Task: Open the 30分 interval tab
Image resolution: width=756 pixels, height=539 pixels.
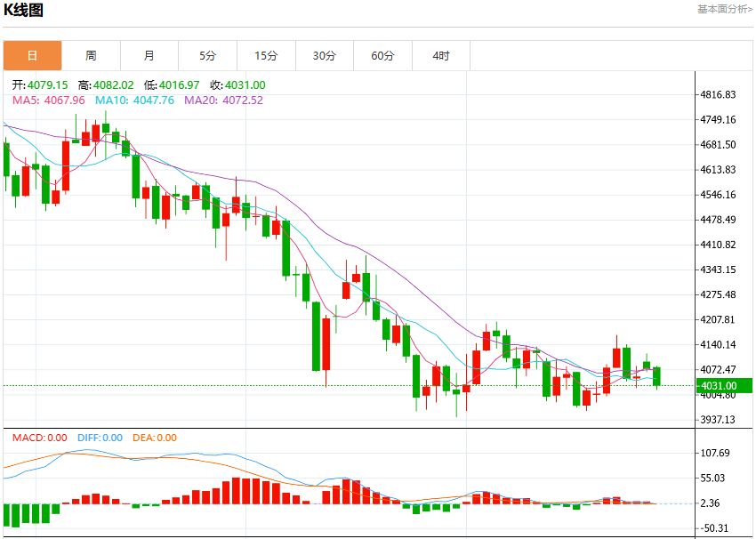Action: pos(325,55)
